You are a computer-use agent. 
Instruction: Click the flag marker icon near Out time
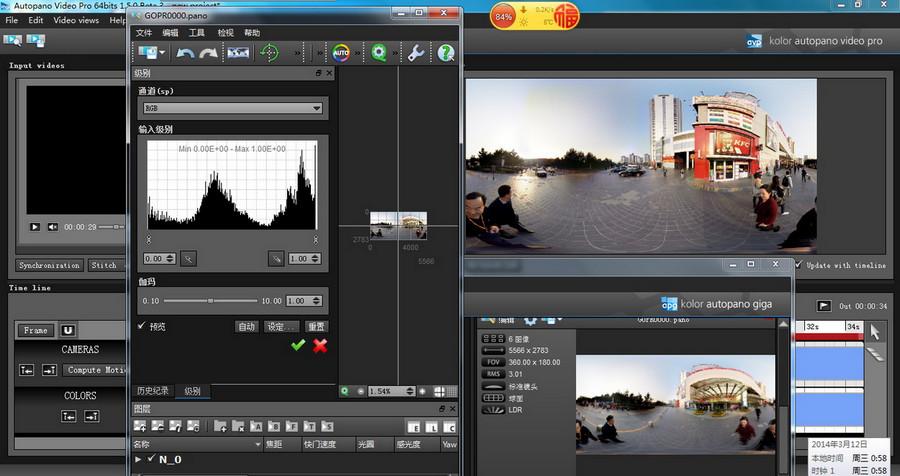(x=824, y=306)
